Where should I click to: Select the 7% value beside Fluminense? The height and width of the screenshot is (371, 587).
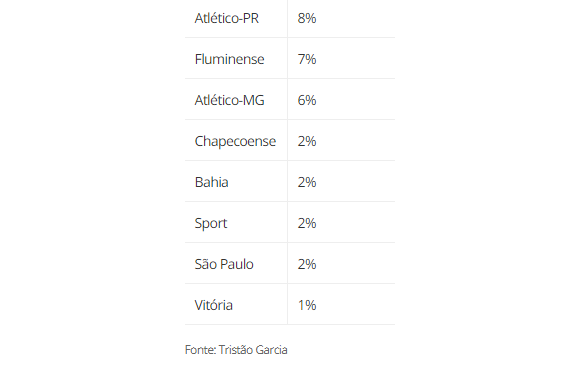pos(307,59)
